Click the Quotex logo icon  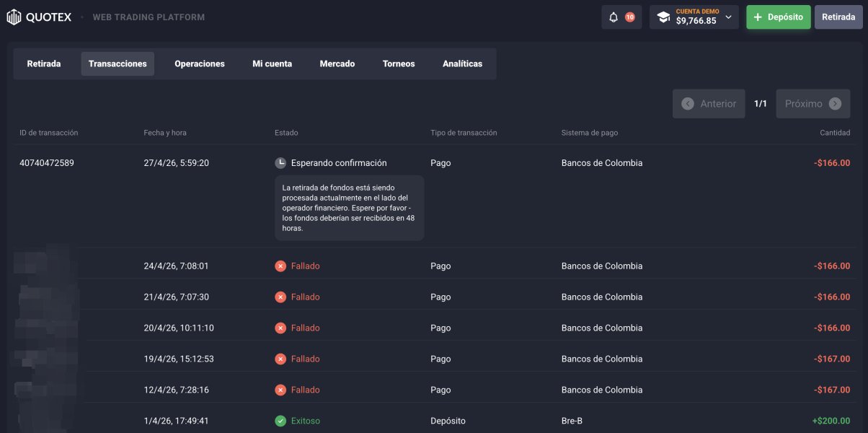[14, 17]
